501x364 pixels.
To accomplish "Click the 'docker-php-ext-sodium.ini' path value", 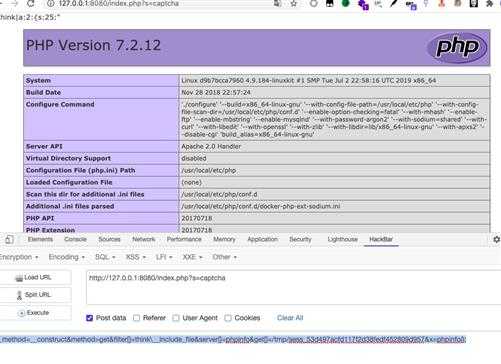I will point(261,206).
